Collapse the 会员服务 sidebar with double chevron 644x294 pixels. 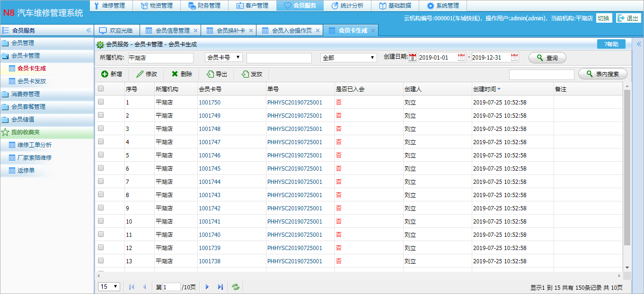tap(88, 30)
